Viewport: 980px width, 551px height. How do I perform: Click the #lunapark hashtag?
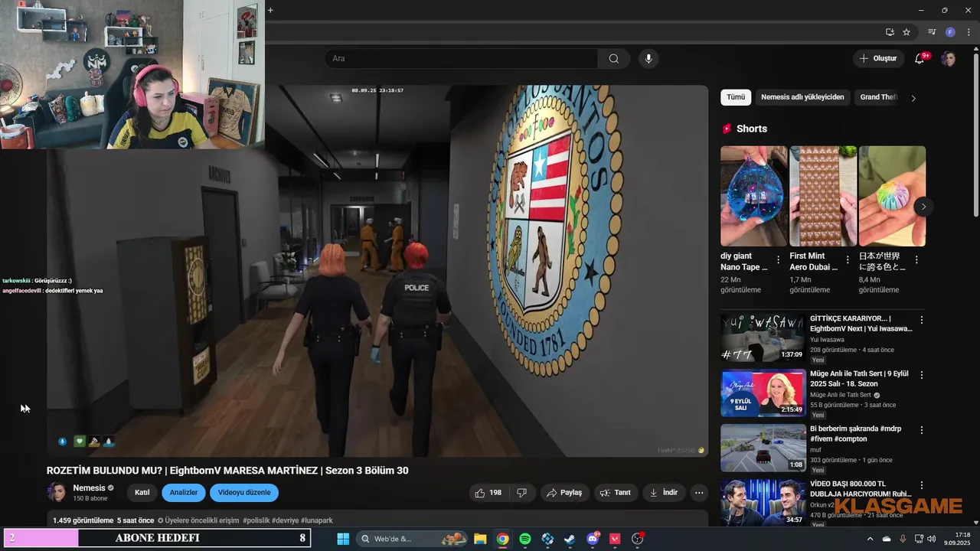(x=316, y=520)
